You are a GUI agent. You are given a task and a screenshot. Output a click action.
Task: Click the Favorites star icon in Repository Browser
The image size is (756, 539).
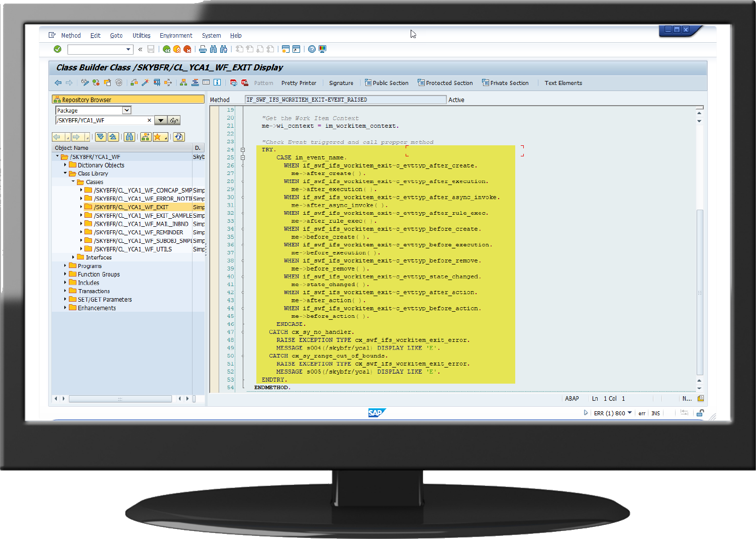click(160, 137)
